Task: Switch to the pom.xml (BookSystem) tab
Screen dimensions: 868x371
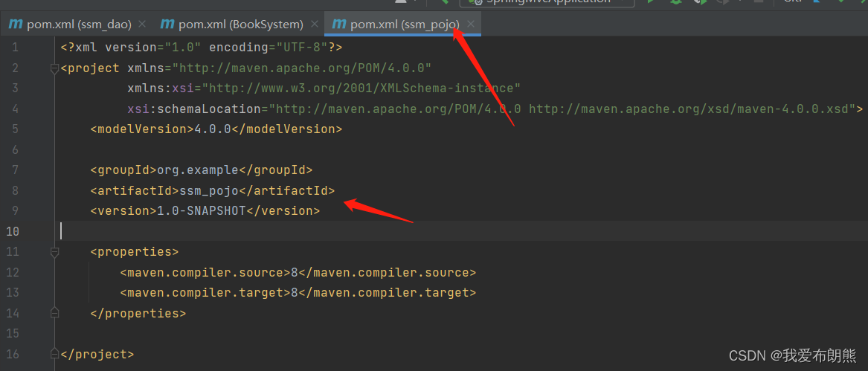Action: (x=240, y=25)
